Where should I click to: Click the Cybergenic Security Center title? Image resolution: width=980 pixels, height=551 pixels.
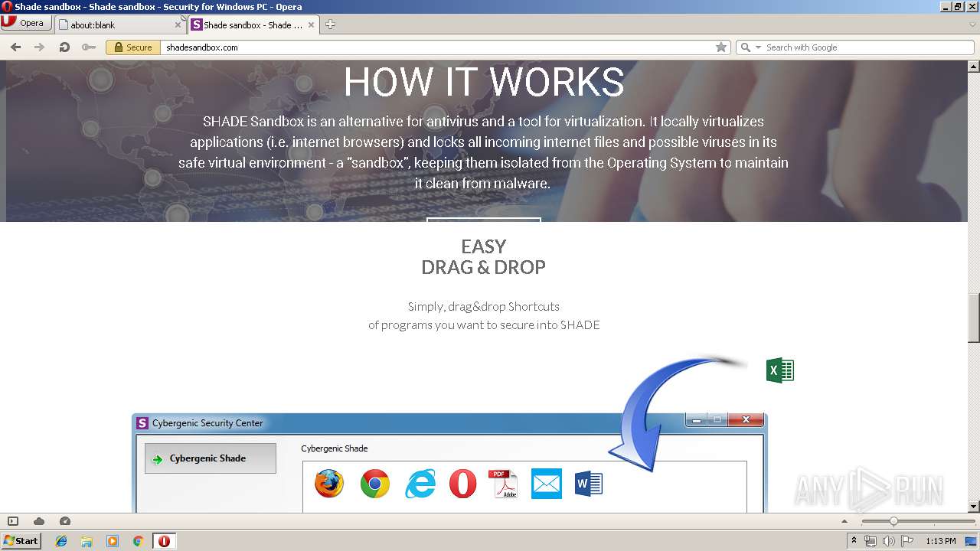coord(207,422)
